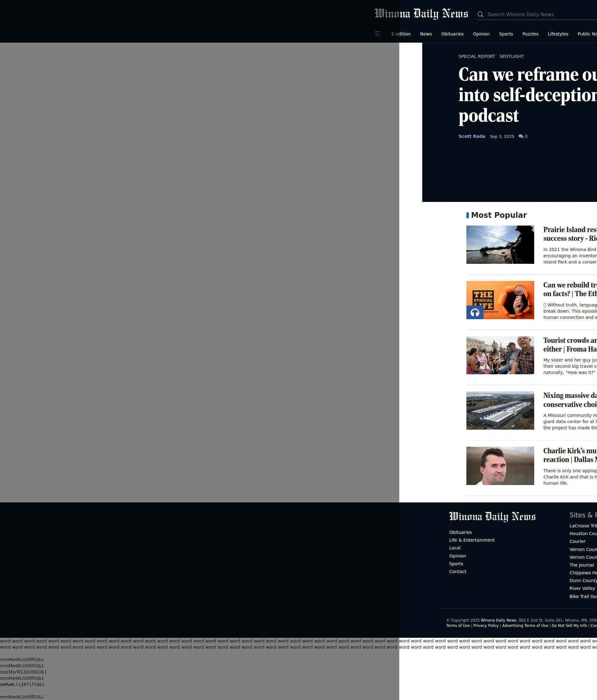Click the podcast headphones icon
Screen dimensions: 597x700
(x=475, y=312)
